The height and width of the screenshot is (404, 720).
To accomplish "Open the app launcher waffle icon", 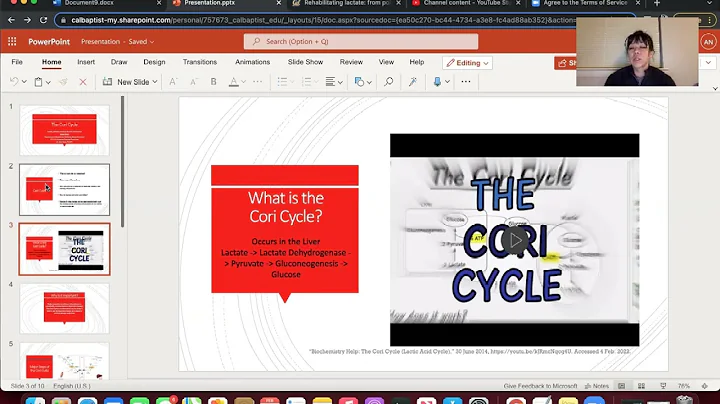I will click(12, 41).
